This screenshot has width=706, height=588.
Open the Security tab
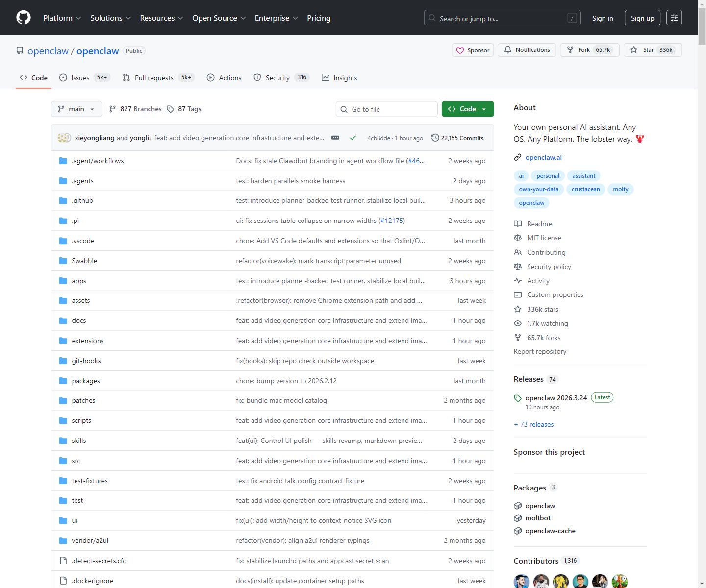click(281, 77)
